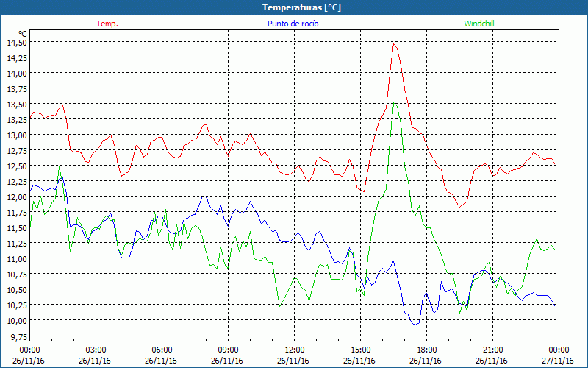
Task: Click the 10,50 y-axis value
Action: coord(17,289)
